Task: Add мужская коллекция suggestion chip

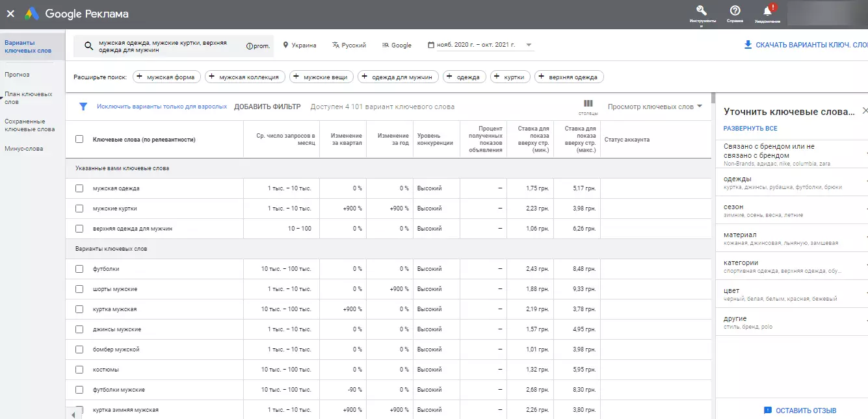Action: click(x=245, y=77)
